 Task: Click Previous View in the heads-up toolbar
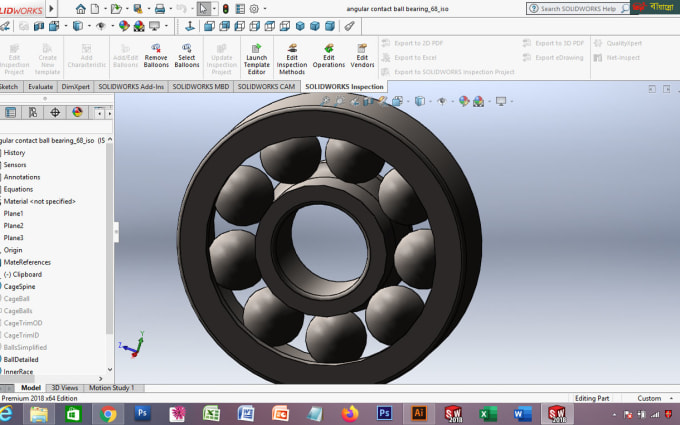point(354,101)
